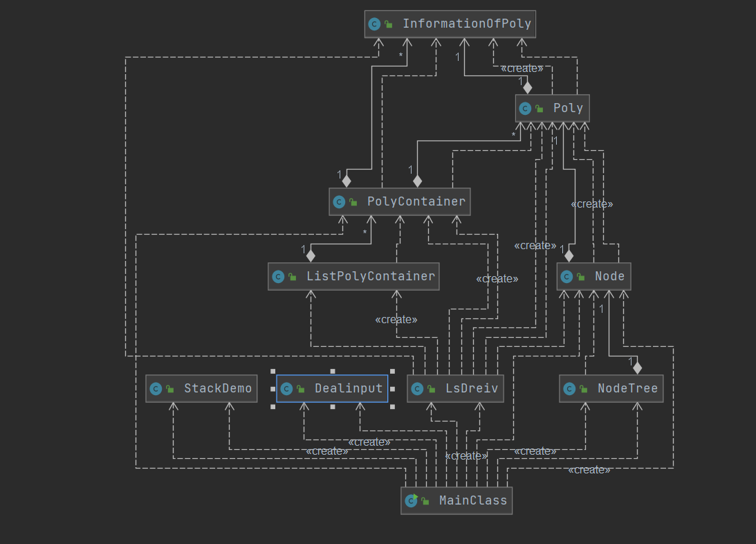
Task: Select the StackDemo class label
Action: pos(218,388)
